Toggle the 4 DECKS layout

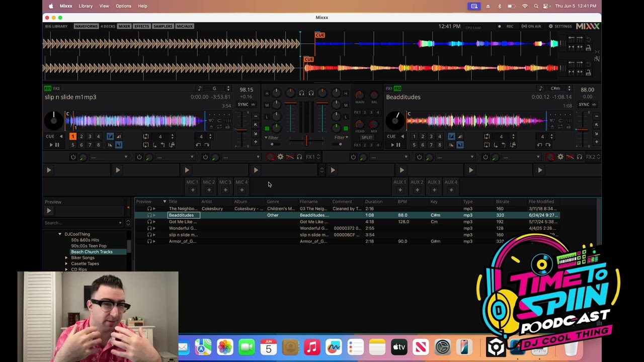click(x=108, y=26)
